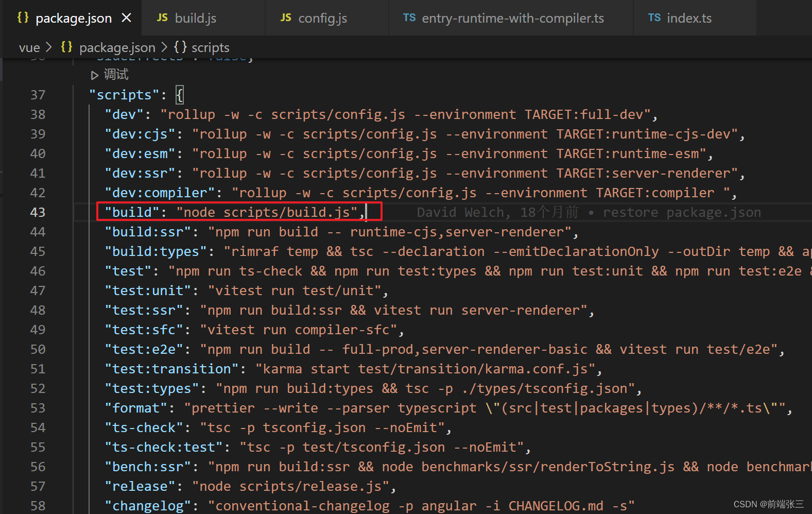Viewport: 812px width, 514px height.
Task: Click the "test:types" script key
Action: click(152, 388)
